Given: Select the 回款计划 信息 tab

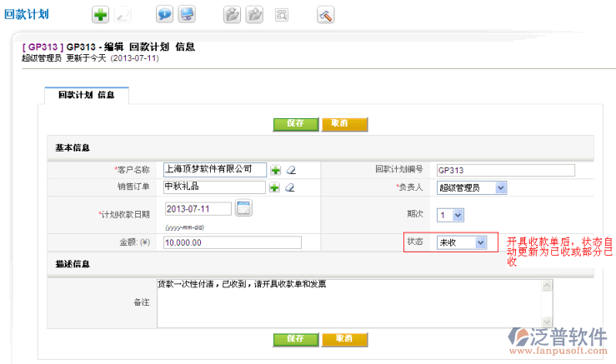Looking at the screenshot, I should pyautogui.click(x=87, y=95).
